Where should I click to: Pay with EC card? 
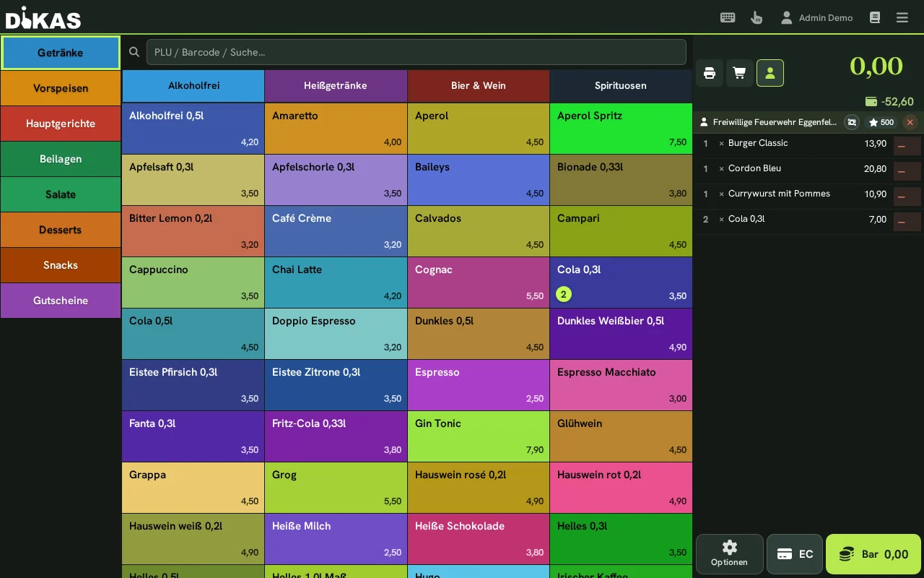(x=795, y=554)
